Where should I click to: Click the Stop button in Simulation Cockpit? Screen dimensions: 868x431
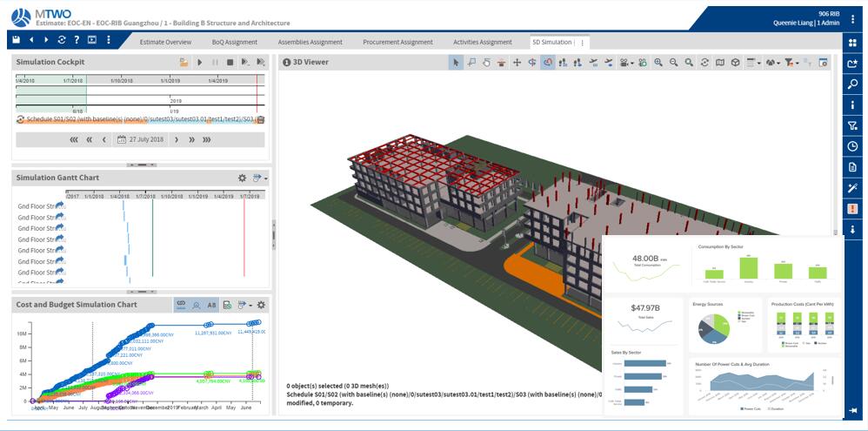point(230,63)
